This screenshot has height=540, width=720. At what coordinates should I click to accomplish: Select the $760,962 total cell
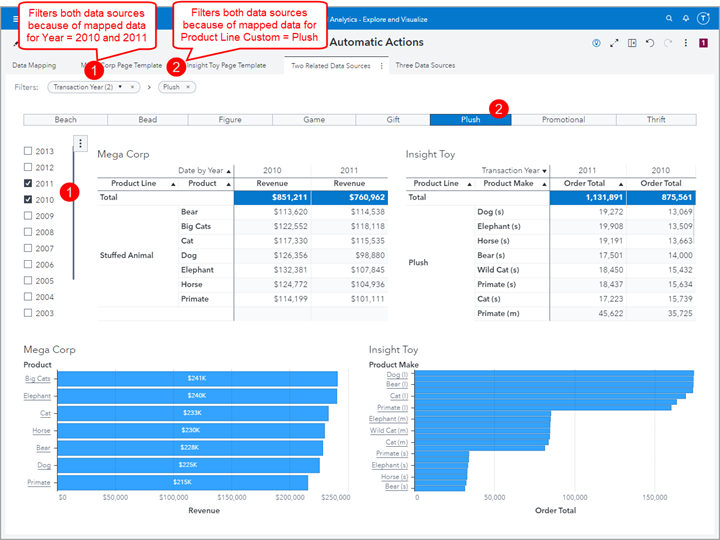(x=349, y=197)
